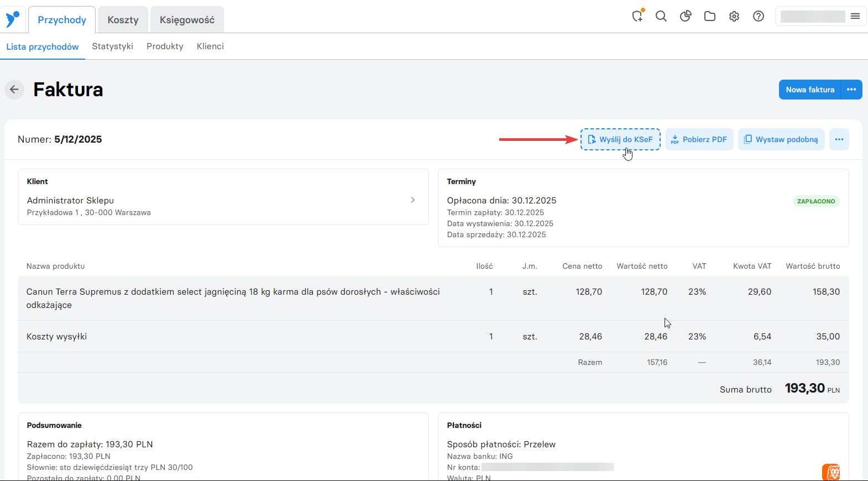Viewport: 868px width, 481px height.
Task: Open the folder documents icon
Action: point(710,16)
